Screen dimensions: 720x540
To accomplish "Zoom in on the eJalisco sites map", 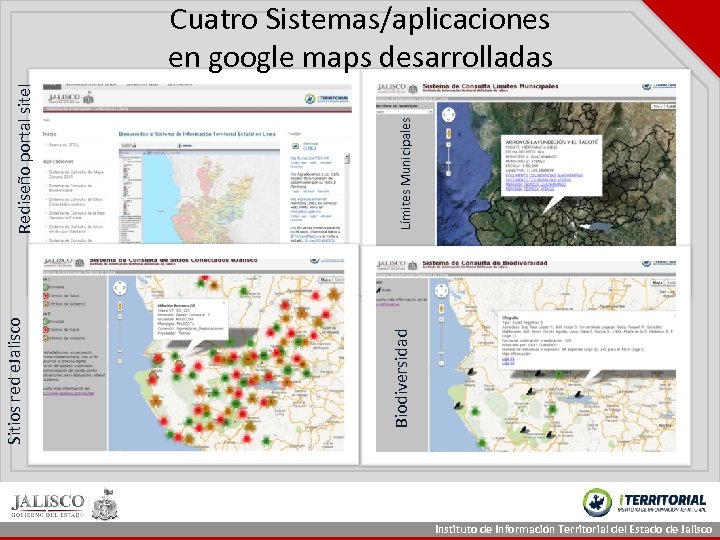I will [x=120, y=317].
